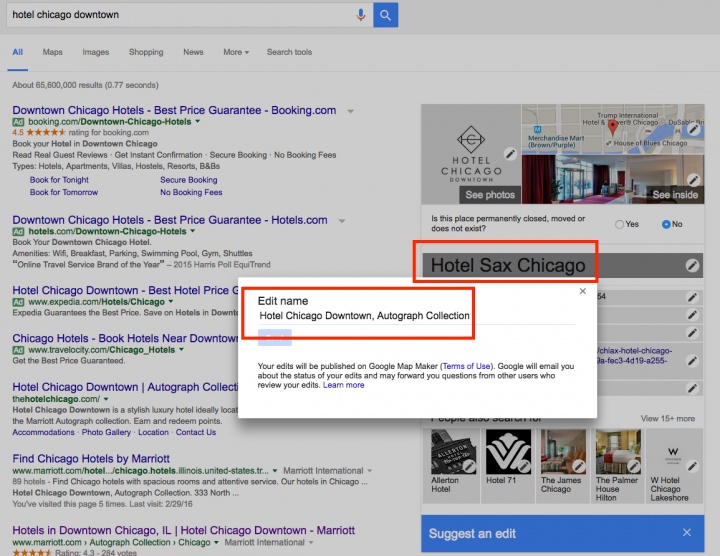Close the Suggest an edit bar
Screen dimensions: 720x556
[687, 533]
